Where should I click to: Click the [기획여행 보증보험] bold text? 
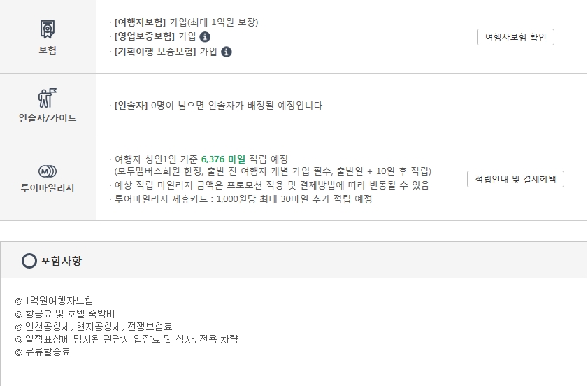click(155, 51)
